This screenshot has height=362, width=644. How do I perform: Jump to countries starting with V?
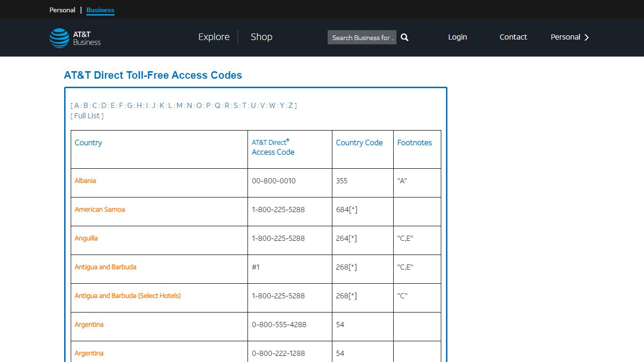[x=263, y=106]
